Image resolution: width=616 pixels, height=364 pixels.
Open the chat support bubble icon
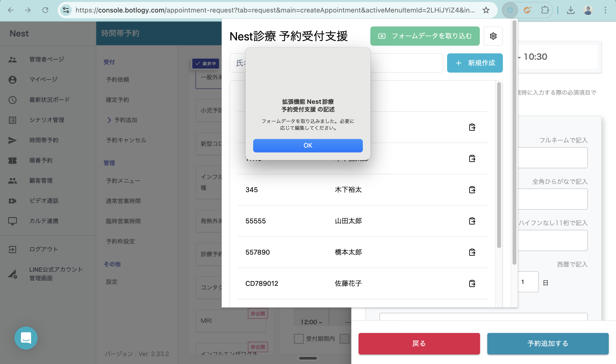click(26, 338)
